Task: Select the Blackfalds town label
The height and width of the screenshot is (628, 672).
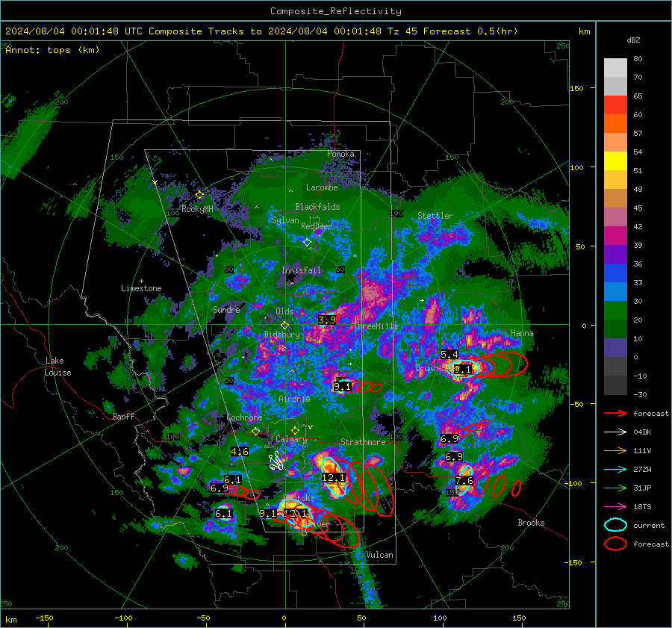Action: pyautogui.click(x=317, y=207)
